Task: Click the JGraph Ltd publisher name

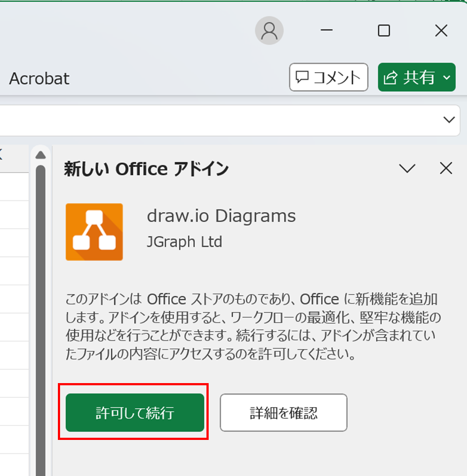Action: point(185,242)
